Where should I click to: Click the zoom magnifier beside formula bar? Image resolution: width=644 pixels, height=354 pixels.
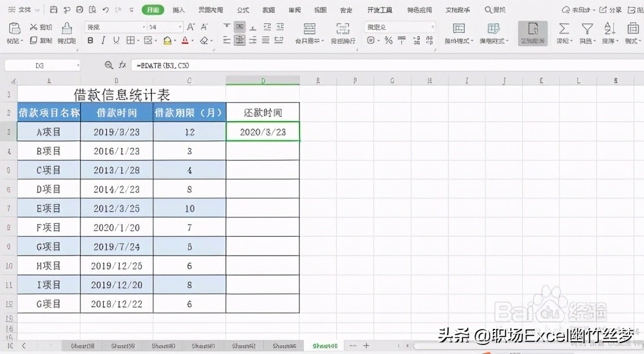click(108, 65)
